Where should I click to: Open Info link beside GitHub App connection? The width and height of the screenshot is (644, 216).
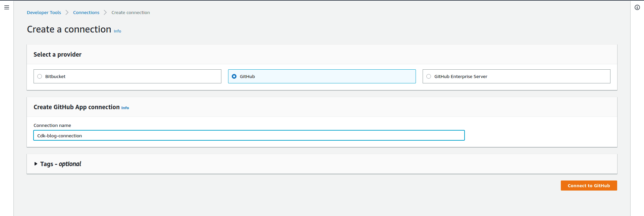[125, 108]
